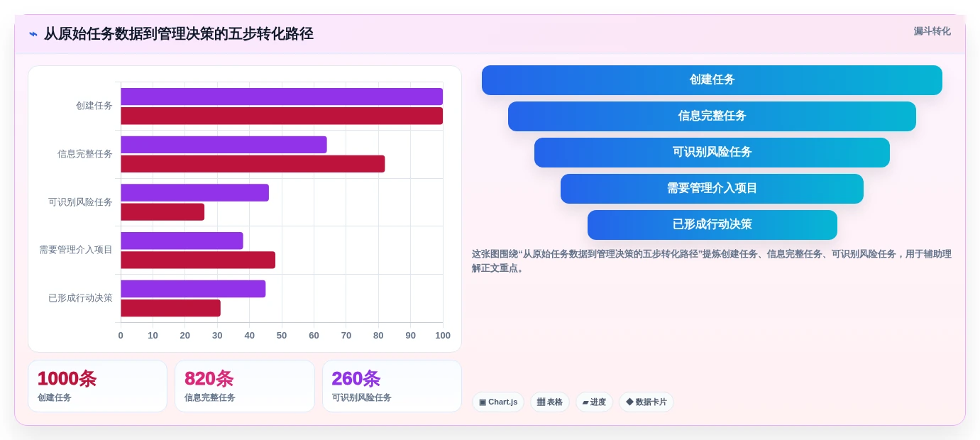Screen dimensions: 980x440
Task: Click the lightning icon beside the title
Action: [33, 34]
